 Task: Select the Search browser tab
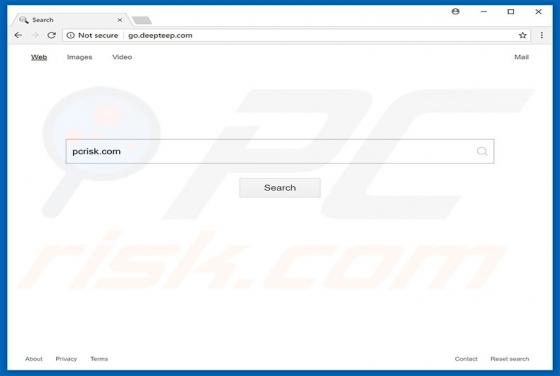point(71,20)
